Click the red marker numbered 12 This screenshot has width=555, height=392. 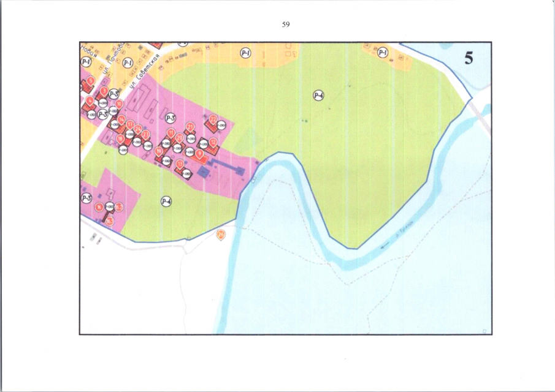(213, 142)
